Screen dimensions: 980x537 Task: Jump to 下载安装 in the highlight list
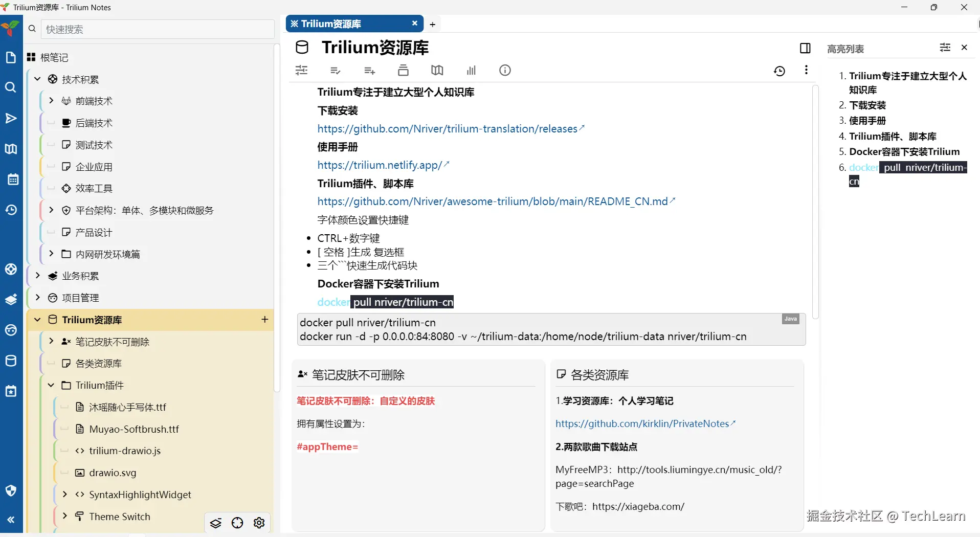[x=867, y=105]
